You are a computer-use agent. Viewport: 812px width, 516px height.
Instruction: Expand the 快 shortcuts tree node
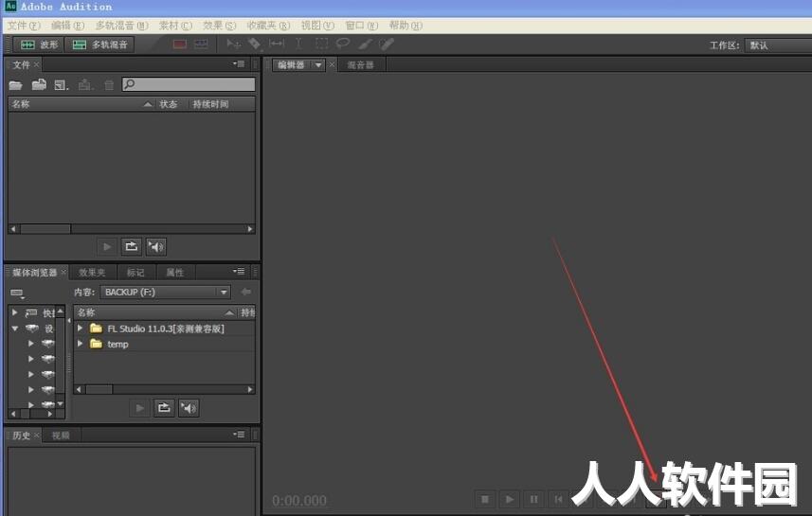[15, 312]
